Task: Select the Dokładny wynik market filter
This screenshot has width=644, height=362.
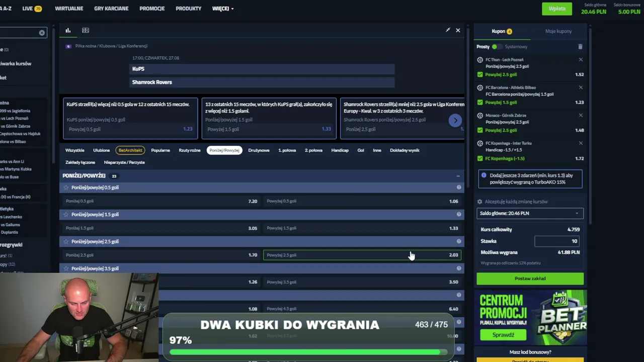Action: (x=405, y=150)
